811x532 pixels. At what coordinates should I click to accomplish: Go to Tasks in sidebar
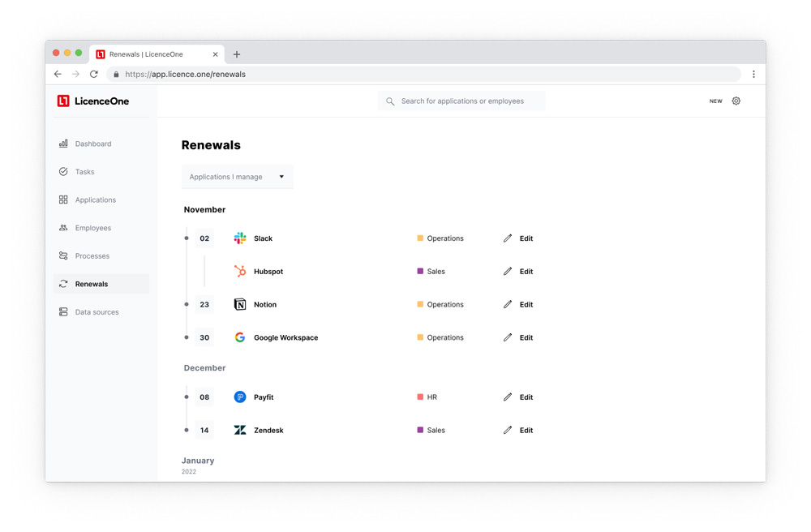pos(85,172)
